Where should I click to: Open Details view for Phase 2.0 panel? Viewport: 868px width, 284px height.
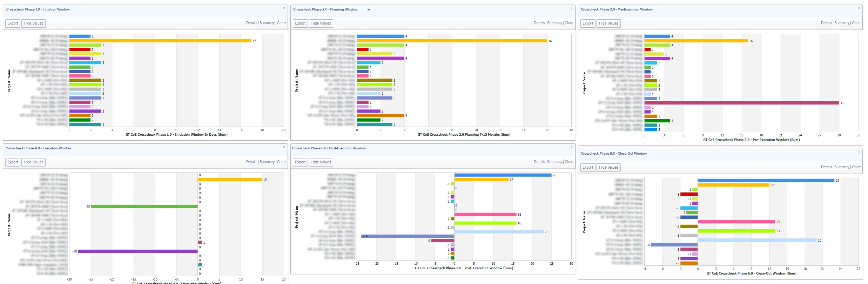coord(539,23)
